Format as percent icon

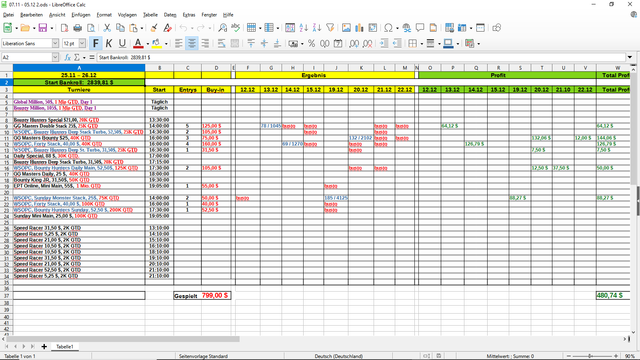(311, 43)
